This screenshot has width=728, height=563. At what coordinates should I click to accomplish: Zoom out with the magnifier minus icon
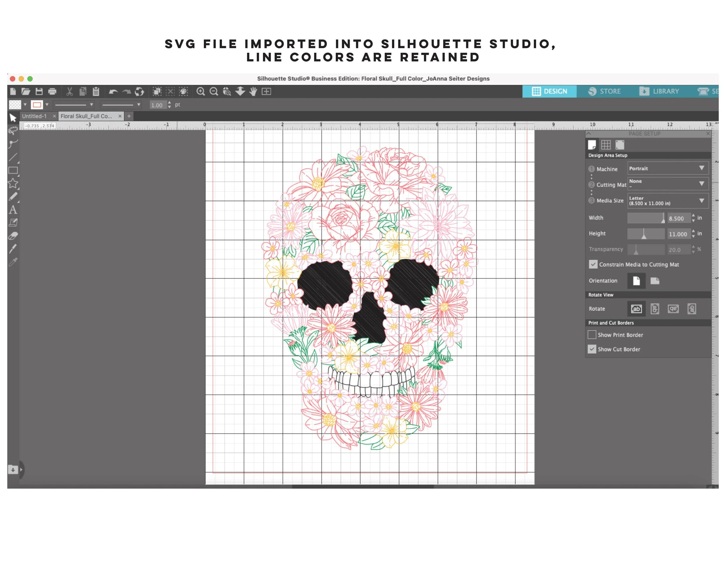coord(214,92)
